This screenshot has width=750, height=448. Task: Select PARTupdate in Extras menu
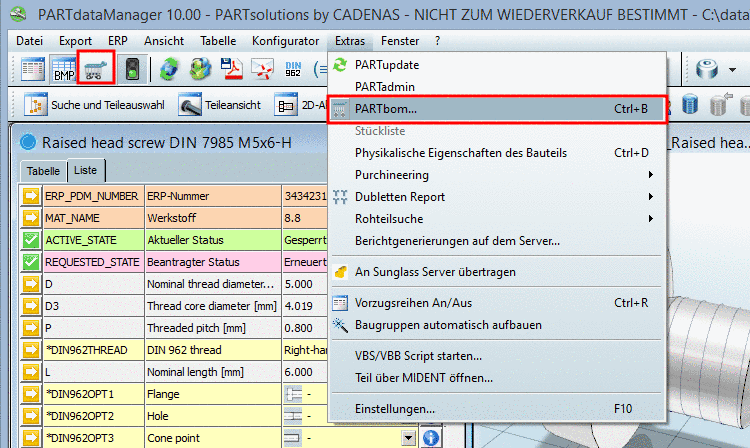coord(497,65)
